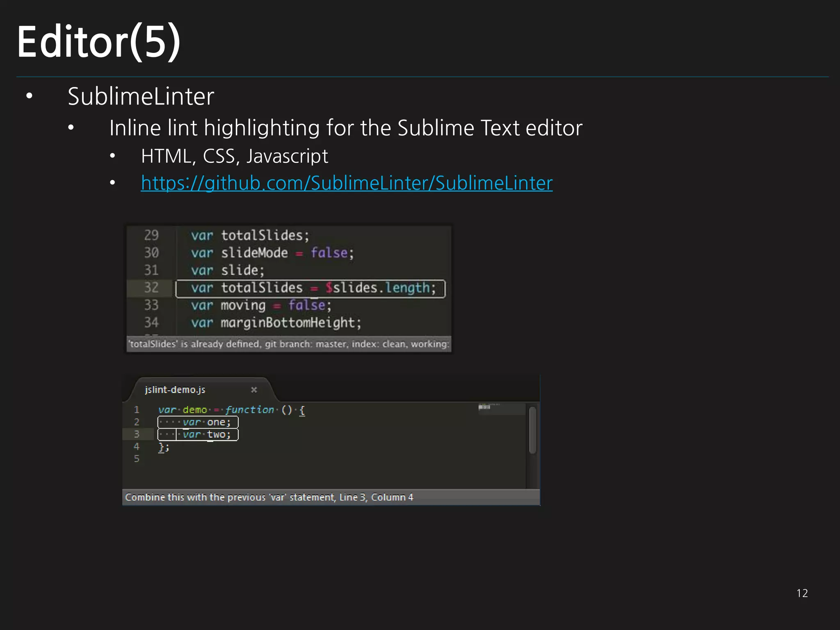Click 'Inline lint highlighting for the Sublime Text editor'

346,128
